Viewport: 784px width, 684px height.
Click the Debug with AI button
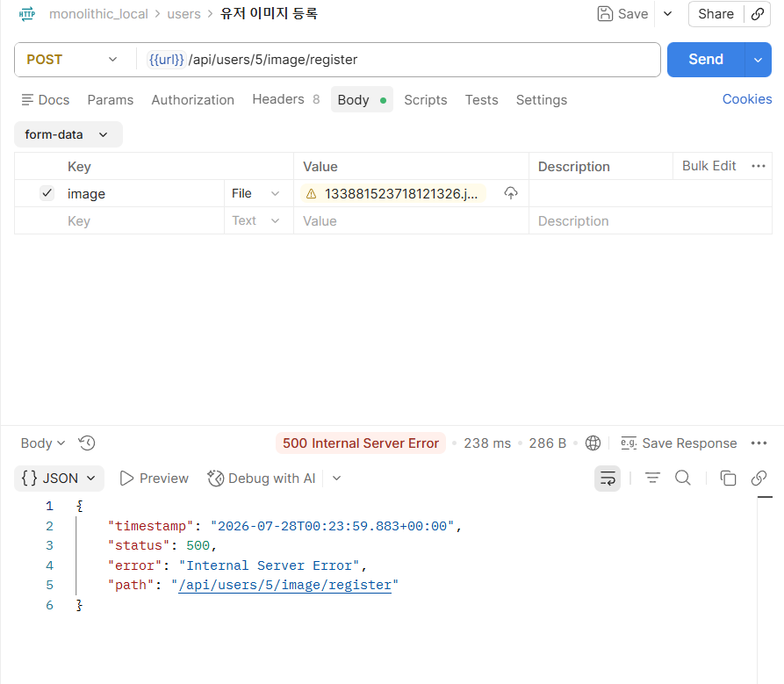(x=262, y=479)
